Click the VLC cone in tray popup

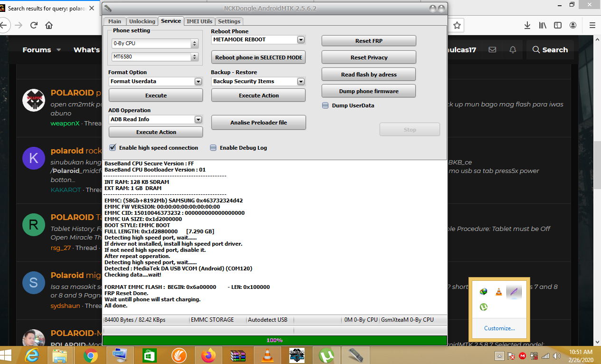tap(498, 292)
